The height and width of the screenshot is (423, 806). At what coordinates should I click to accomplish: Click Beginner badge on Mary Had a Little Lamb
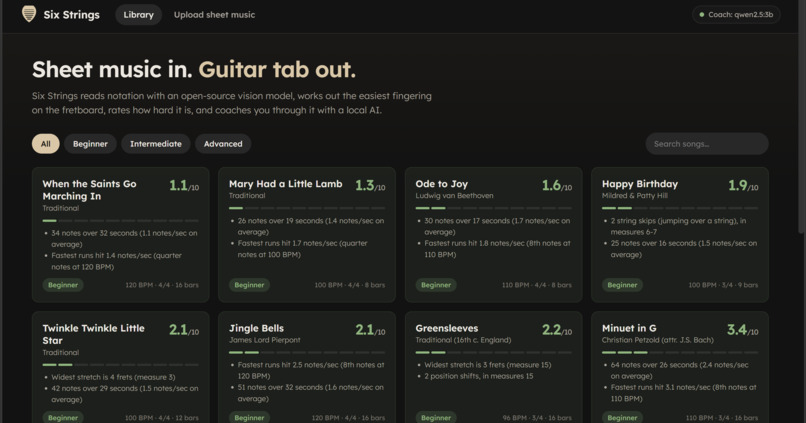pos(249,285)
